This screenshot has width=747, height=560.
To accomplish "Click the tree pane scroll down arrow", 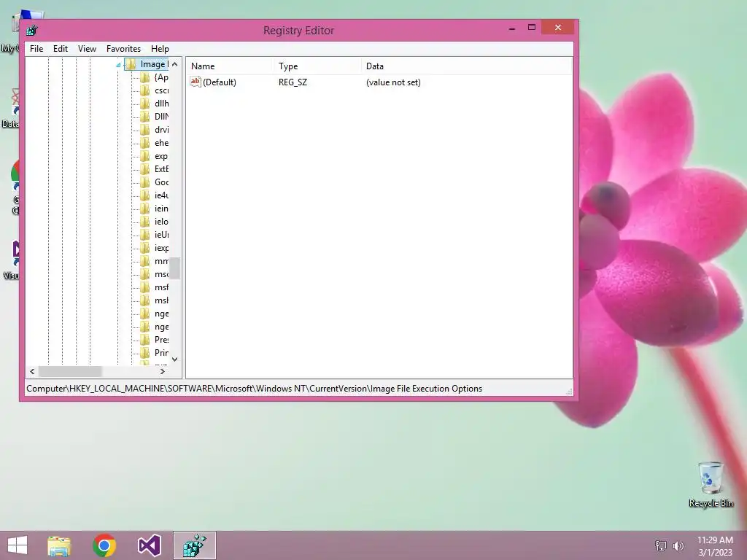I will coord(175,359).
